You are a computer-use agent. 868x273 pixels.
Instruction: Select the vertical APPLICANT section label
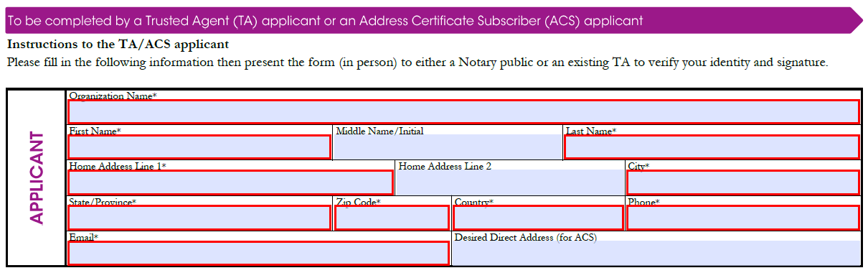36,177
